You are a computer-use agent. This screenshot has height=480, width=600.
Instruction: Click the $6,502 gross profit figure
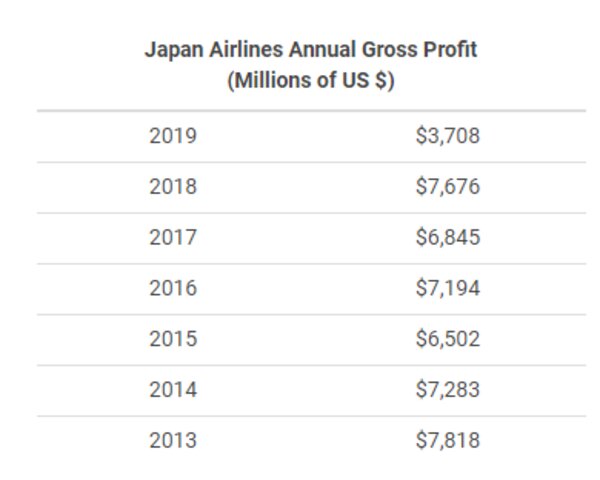(447, 340)
